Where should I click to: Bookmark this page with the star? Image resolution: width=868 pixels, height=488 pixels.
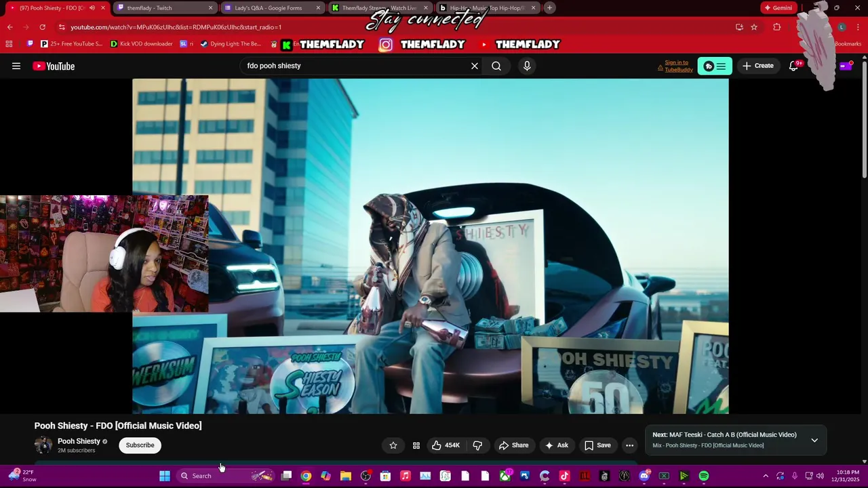point(754,27)
